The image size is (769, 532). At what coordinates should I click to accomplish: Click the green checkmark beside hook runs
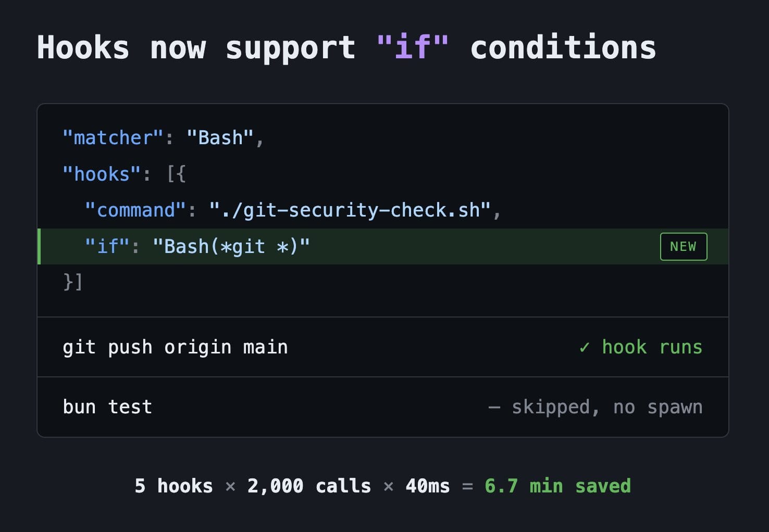click(x=585, y=347)
